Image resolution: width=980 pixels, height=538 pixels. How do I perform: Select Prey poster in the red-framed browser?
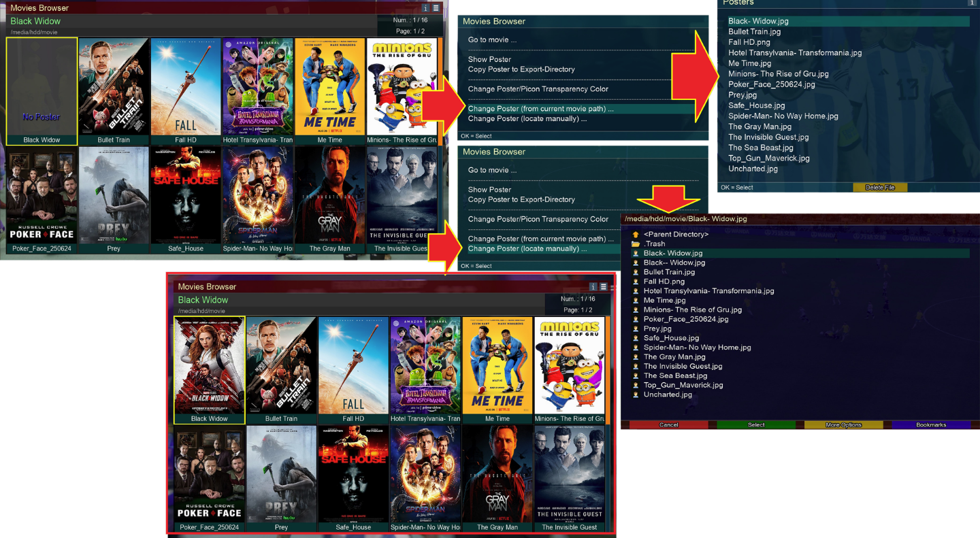(281, 474)
